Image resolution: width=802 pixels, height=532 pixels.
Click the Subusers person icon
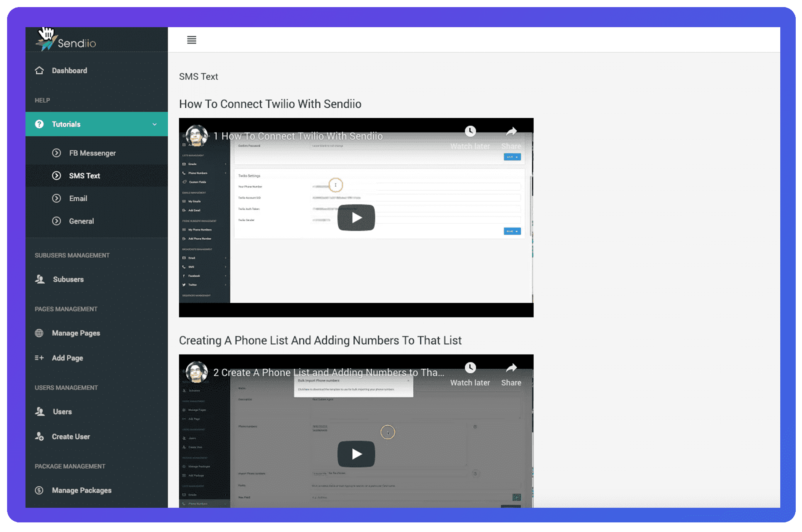pos(40,279)
